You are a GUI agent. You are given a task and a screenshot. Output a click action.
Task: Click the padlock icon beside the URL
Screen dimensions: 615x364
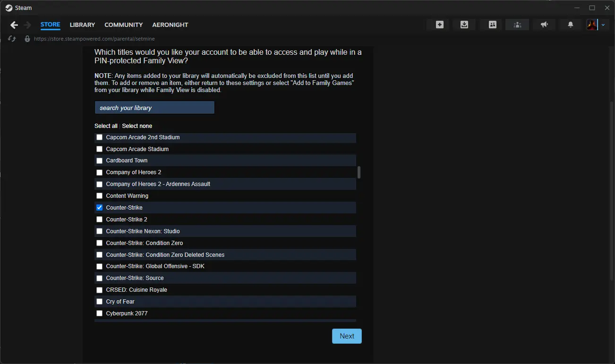(27, 39)
